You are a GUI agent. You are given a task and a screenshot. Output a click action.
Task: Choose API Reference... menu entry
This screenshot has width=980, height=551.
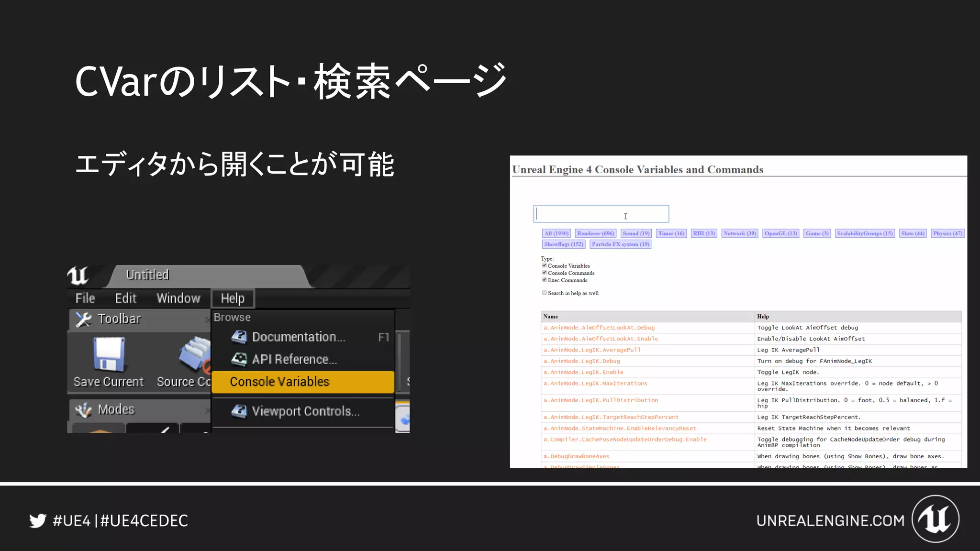click(x=303, y=359)
